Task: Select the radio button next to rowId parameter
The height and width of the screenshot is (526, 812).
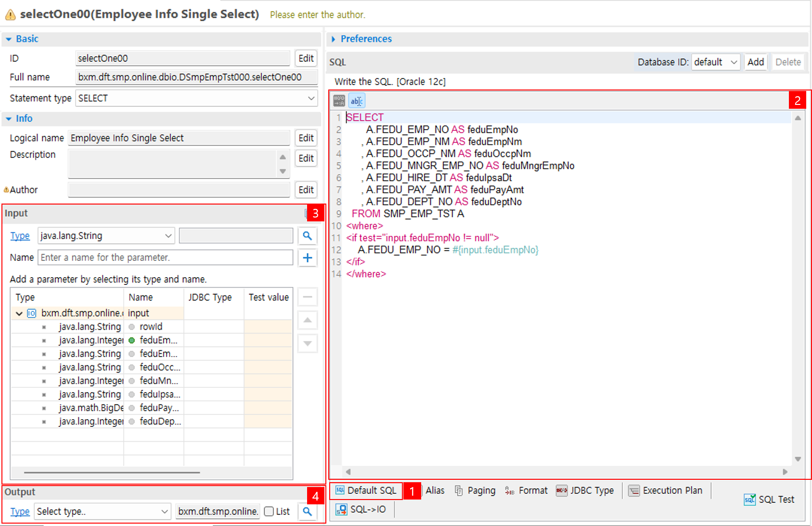Action: (x=131, y=326)
